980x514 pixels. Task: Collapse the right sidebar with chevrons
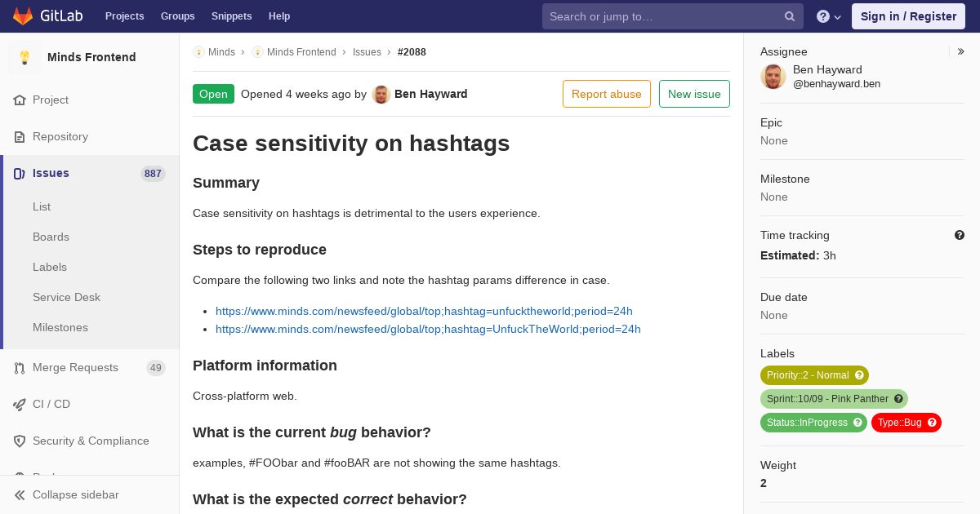tap(961, 51)
